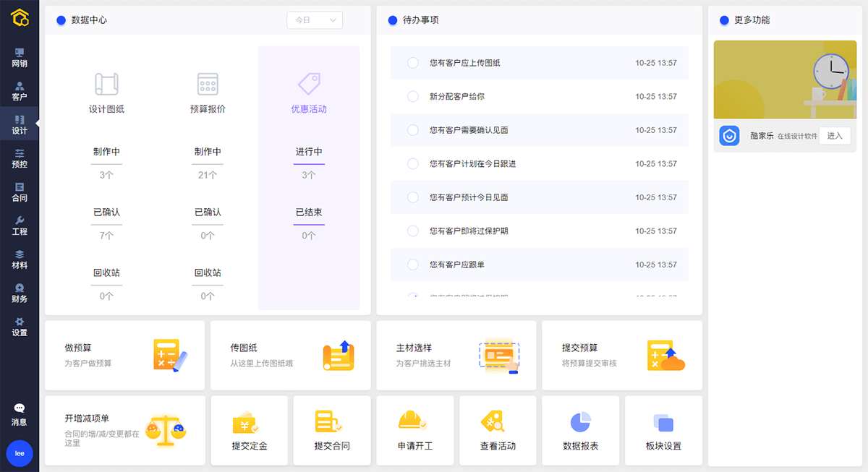The height and width of the screenshot is (472, 868).
Task: Open the 做预算 shortcut card
Action: pos(124,355)
